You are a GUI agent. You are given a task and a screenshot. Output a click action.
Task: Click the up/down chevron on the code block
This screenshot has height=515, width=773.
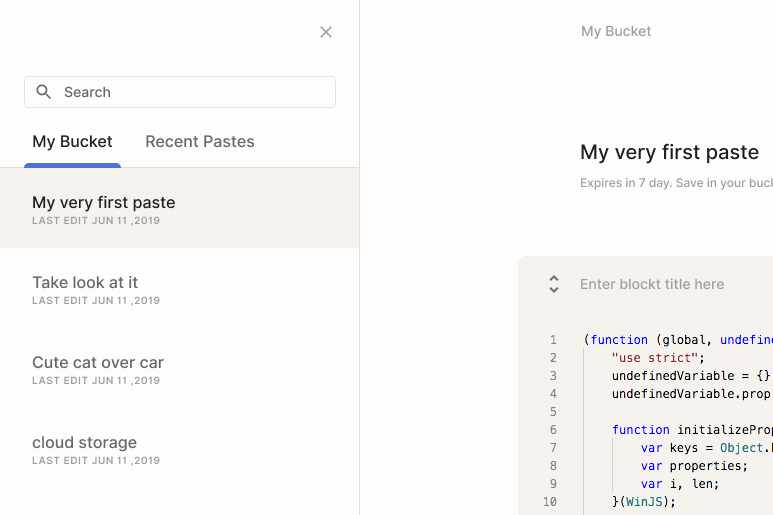[554, 284]
